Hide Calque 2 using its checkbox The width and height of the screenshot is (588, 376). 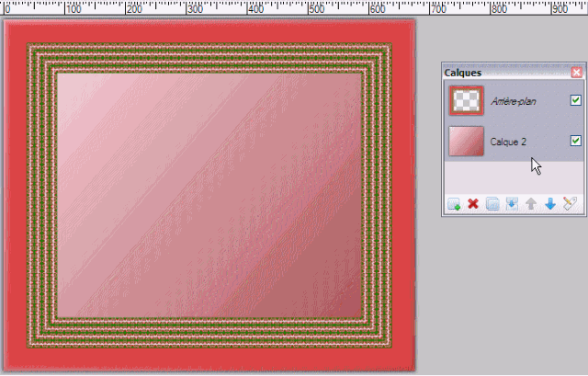point(576,141)
